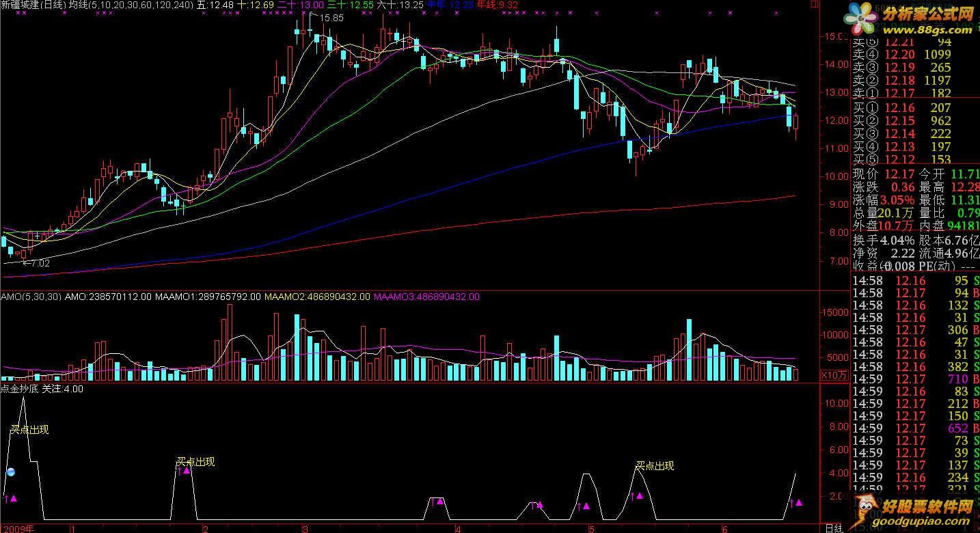This screenshot has width=980, height=533.
Task: Click the 年线:9.32 moving average value
Action: 498,5
